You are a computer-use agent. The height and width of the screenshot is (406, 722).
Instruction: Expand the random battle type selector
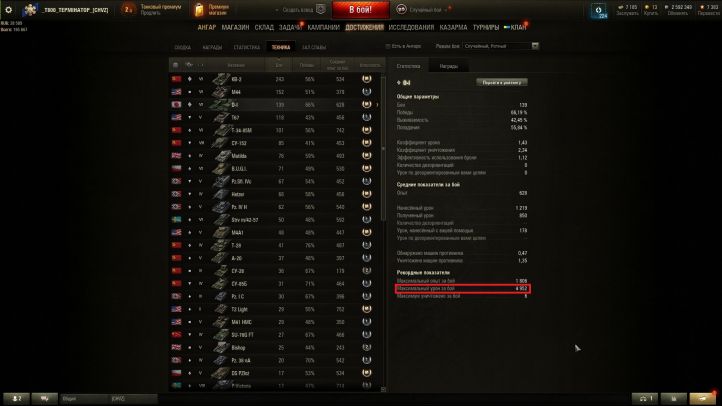click(424, 9)
